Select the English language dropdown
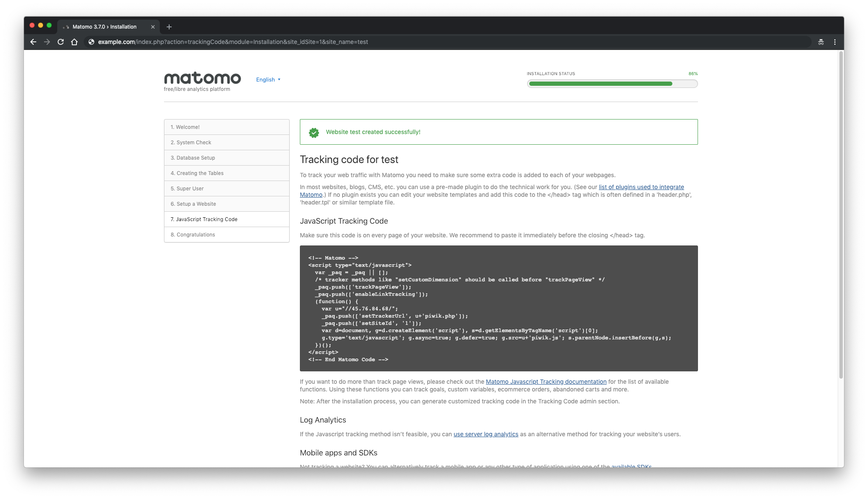 [268, 79]
